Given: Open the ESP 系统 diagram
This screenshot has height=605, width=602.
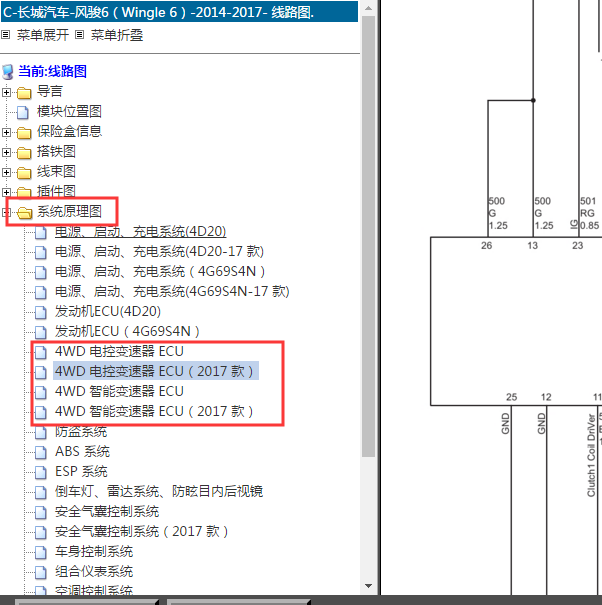Looking at the screenshot, I should pyautogui.click(x=81, y=471).
